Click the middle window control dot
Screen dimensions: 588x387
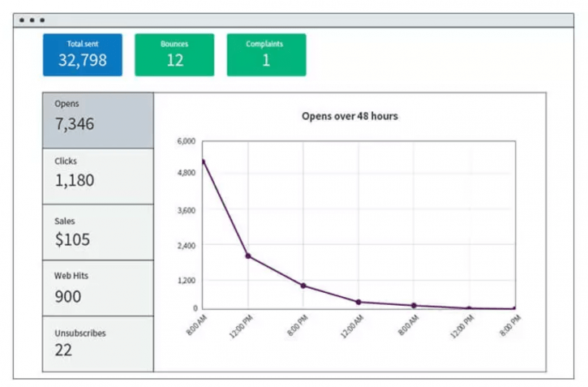[32, 19]
